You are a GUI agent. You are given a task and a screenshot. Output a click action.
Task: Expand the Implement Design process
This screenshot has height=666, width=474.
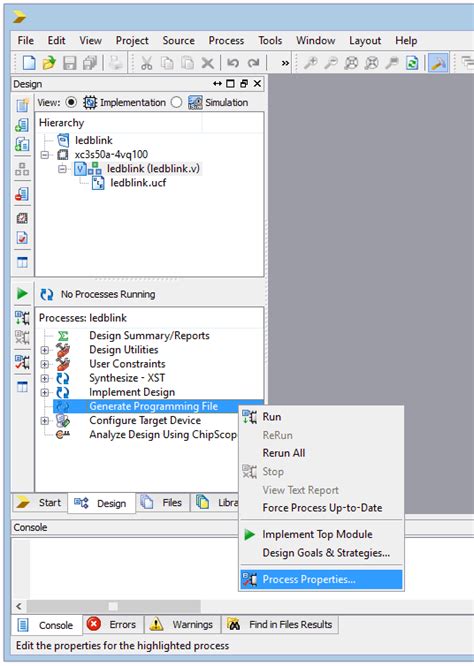tap(44, 392)
